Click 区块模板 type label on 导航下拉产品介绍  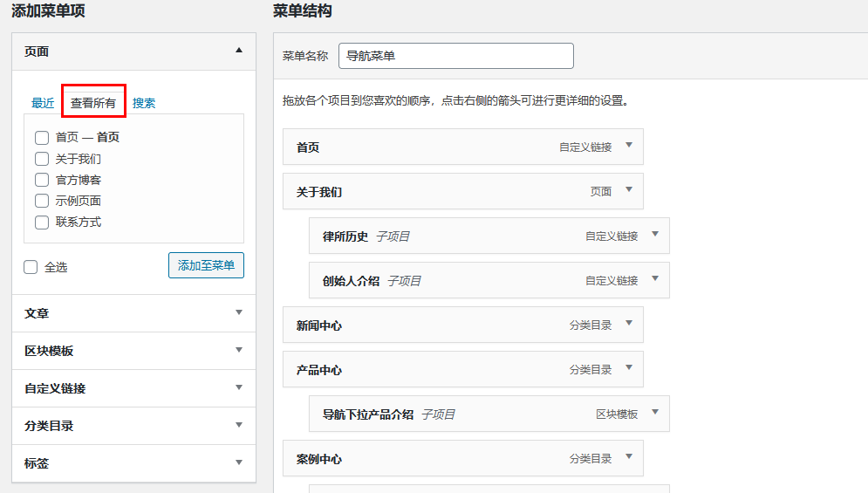click(x=617, y=414)
